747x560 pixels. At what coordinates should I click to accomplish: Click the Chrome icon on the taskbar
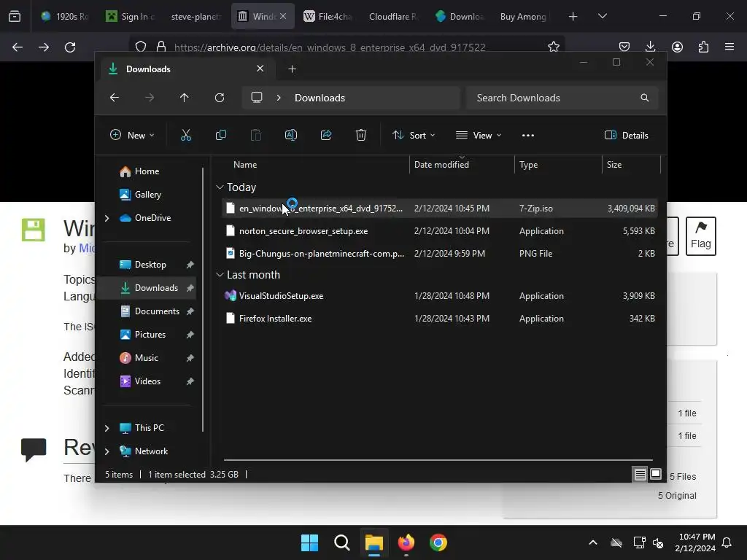(438, 542)
